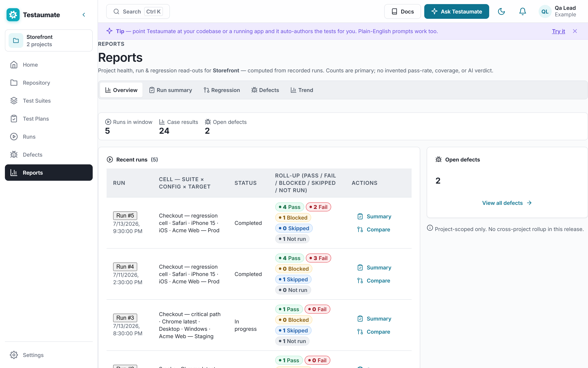Click the 1 Blocked badge in Run #5
588x368 pixels.
[293, 218]
